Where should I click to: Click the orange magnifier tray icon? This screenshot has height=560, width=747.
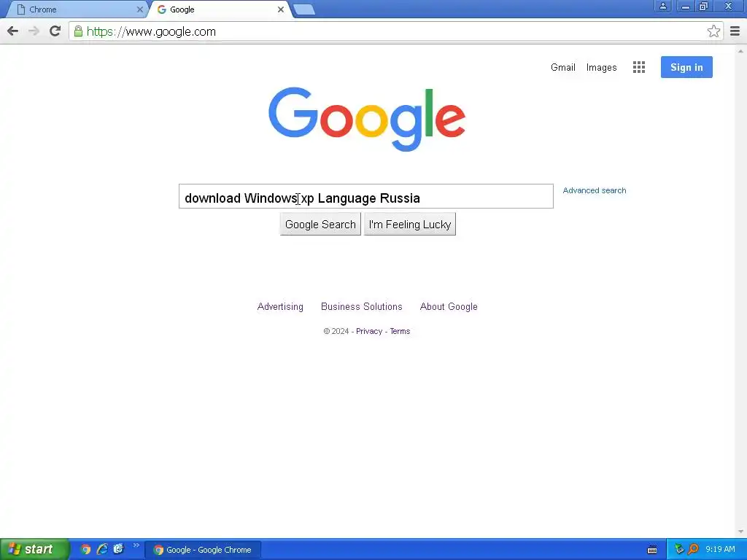pos(694,550)
